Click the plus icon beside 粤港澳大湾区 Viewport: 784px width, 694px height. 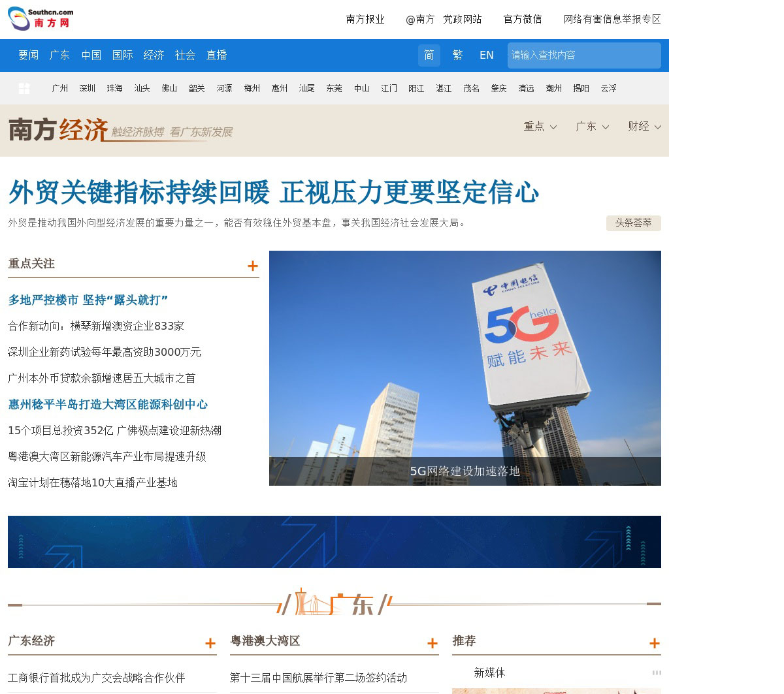pos(433,643)
